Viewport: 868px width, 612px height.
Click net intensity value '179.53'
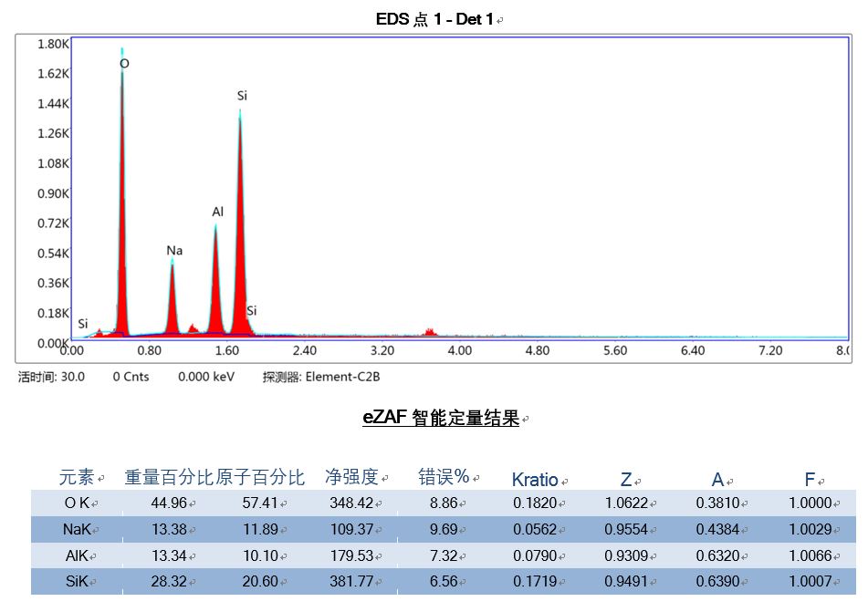pos(351,555)
